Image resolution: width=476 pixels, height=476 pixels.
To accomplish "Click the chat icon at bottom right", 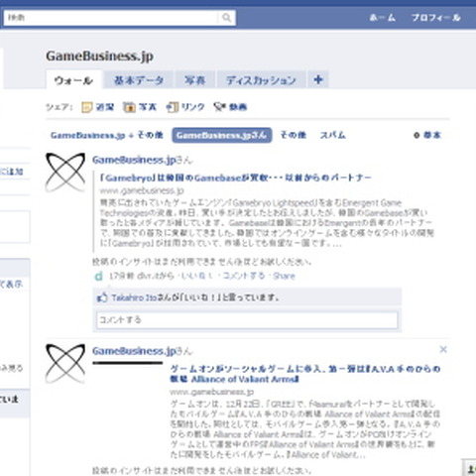I will (470, 468).
